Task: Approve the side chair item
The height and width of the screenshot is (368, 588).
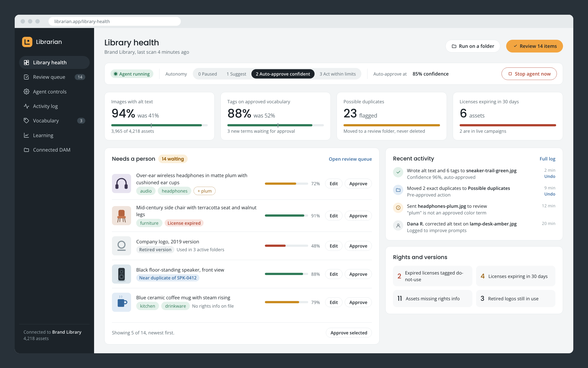Action: coord(358,216)
